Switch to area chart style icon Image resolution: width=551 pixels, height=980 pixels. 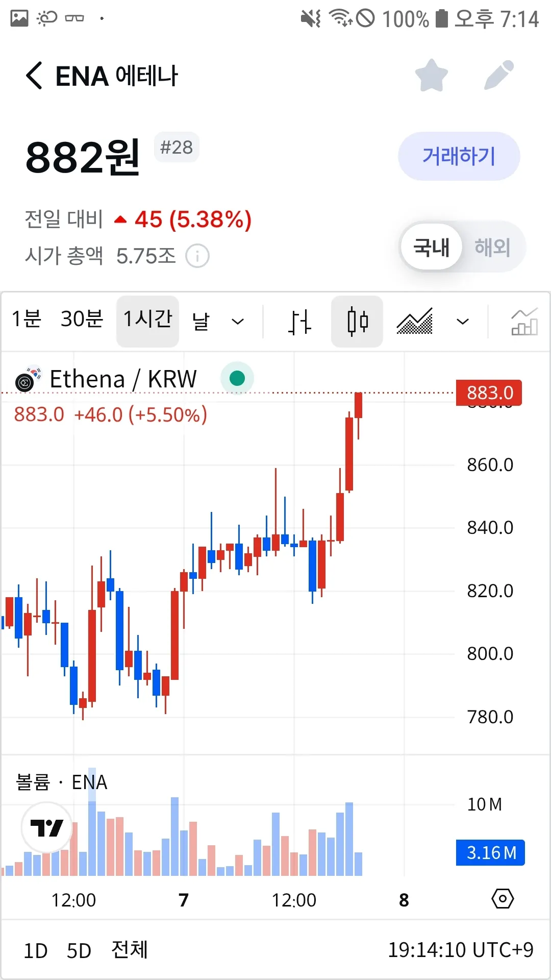point(415,322)
